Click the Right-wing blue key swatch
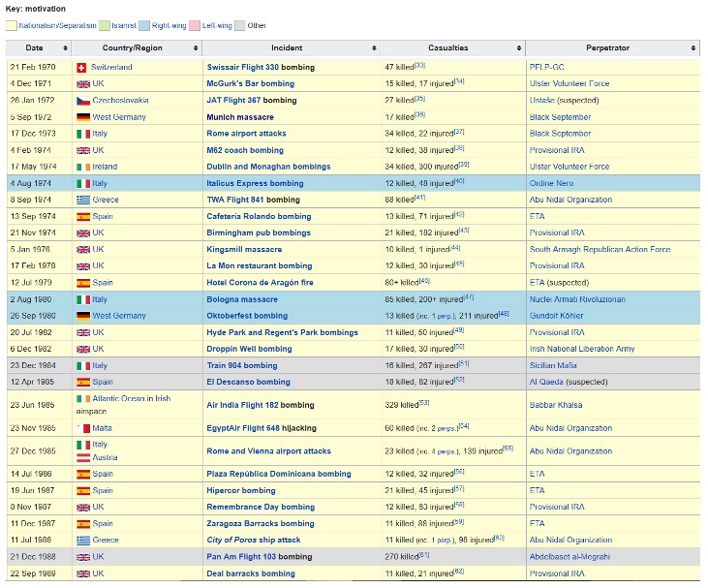708x588 pixels. tap(144, 26)
